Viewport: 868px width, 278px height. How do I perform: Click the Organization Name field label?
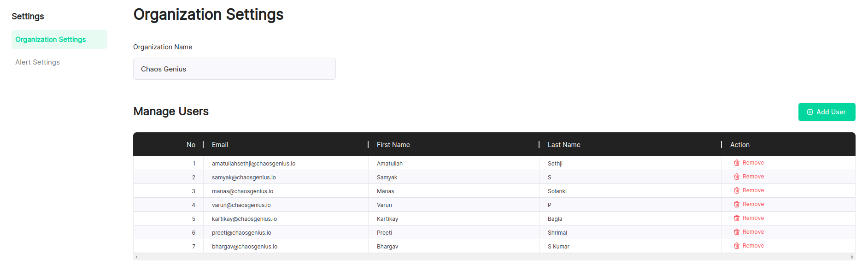click(x=163, y=47)
